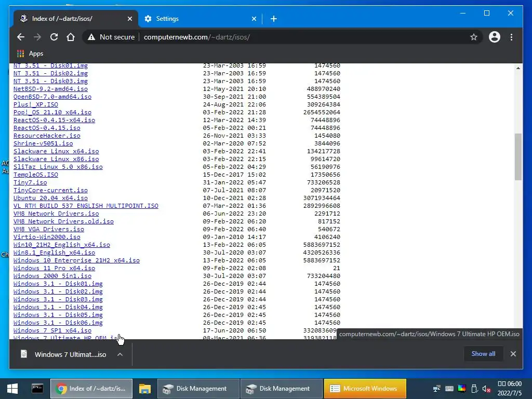Open Windows 10 Enterprise 21H2 x64.iso link
This screenshot has height=399, width=532.
(x=76, y=261)
